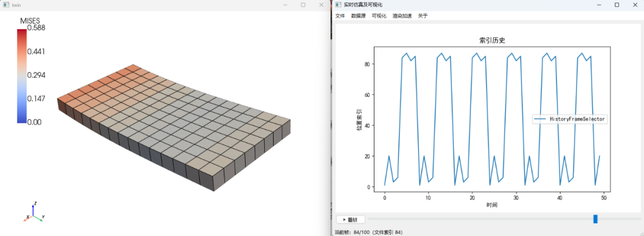Image resolution: width=644 pixels, height=236 pixels.
Task: Open the 渲染加速 menu
Action: tap(402, 16)
